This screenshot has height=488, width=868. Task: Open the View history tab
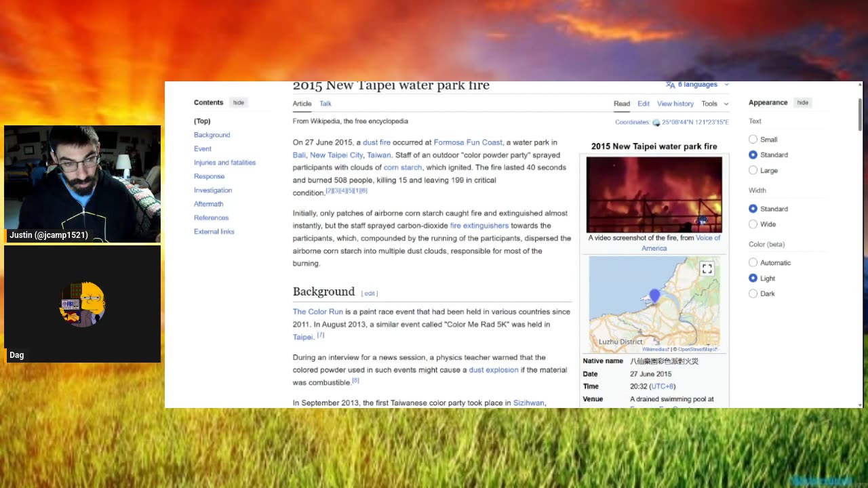pyautogui.click(x=675, y=104)
